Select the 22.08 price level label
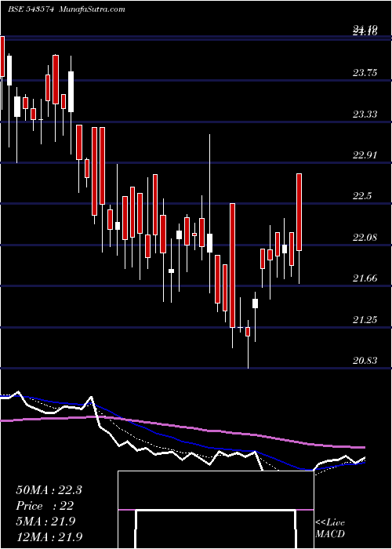This screenshot has height=549, width=392. coord(365,238)
